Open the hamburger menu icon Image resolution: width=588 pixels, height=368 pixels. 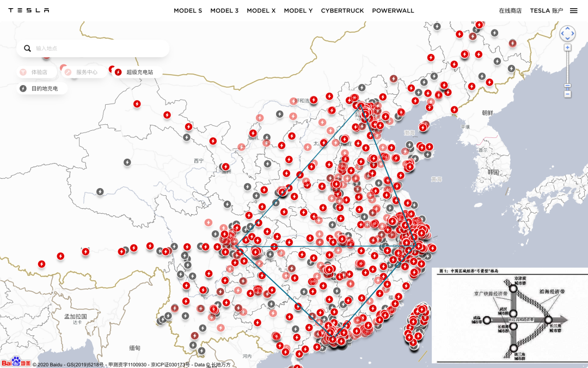point(574,10)
